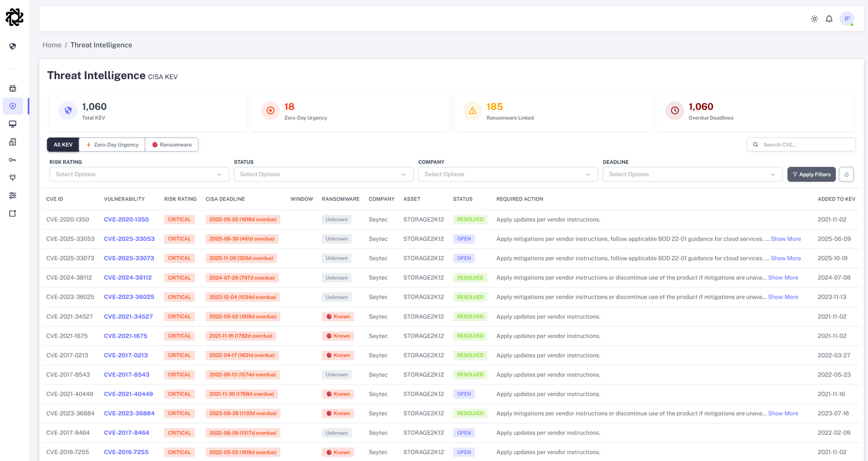Toggle light/dark theme sun icon
This screenshot has width=868, height=461.
(814, 19)
